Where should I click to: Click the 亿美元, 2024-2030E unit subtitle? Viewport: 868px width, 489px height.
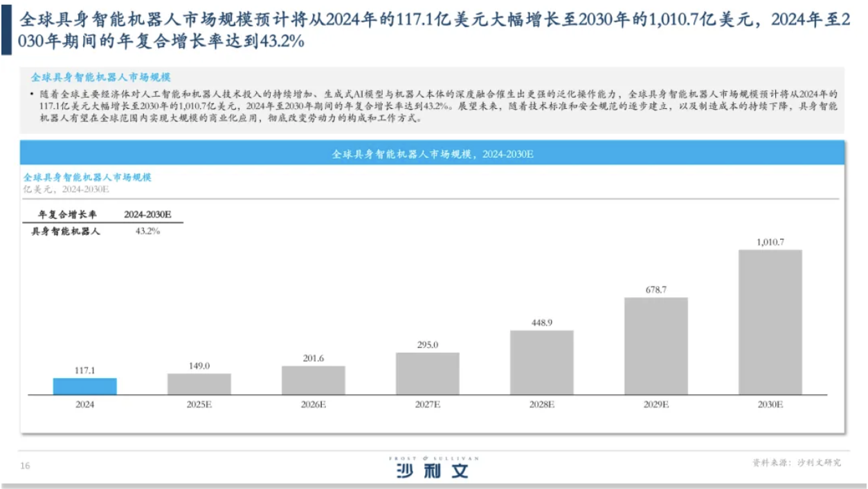[66, 189]
